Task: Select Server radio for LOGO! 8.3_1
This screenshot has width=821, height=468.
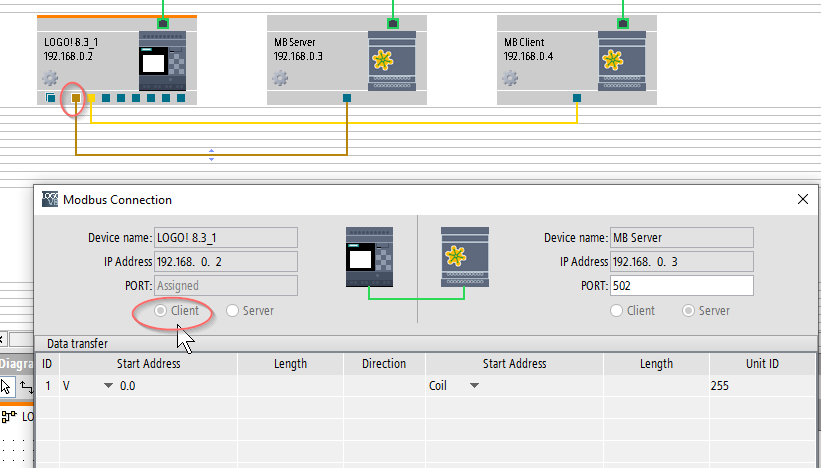Action: tap(232, 311)
